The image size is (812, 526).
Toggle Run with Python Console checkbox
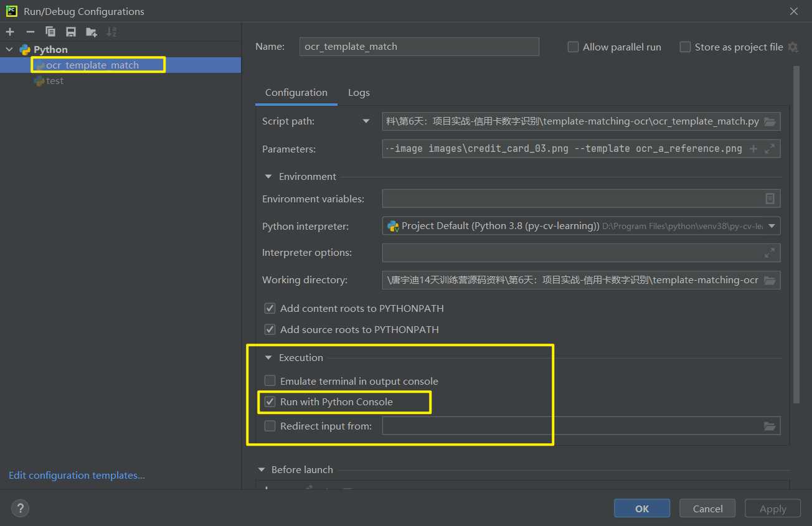tap(270, 402)
